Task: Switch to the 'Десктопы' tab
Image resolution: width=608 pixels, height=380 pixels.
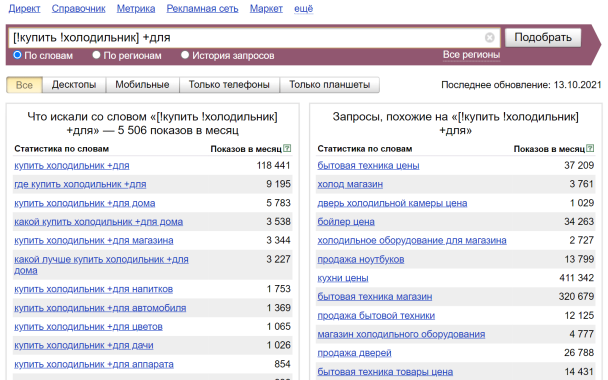Action: tap(74, 85)
